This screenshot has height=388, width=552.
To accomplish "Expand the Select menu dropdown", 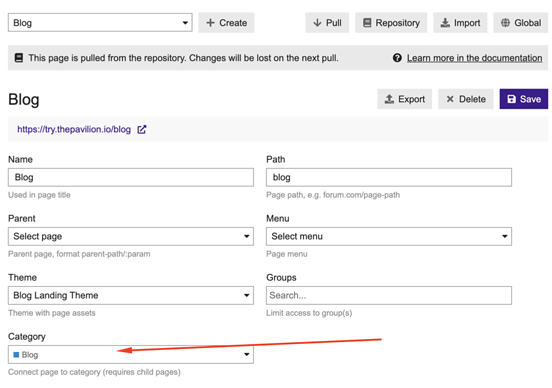I will [389, 236].
